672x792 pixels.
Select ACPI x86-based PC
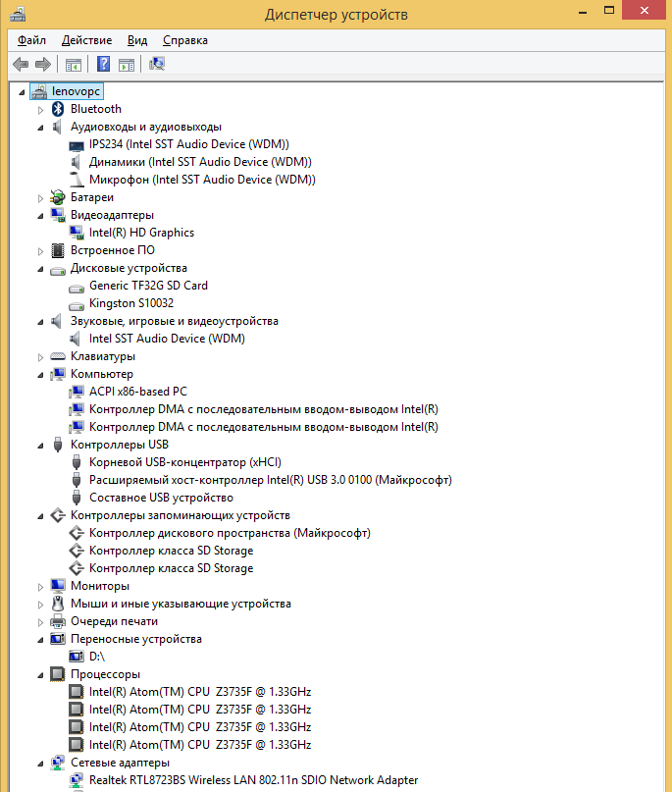click(x=137, y=392)
